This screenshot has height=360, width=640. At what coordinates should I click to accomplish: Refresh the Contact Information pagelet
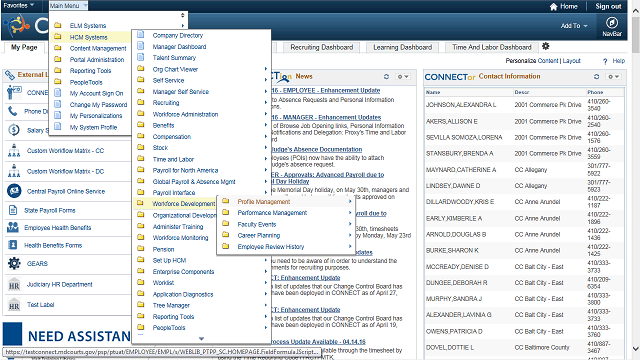[596, 76]
